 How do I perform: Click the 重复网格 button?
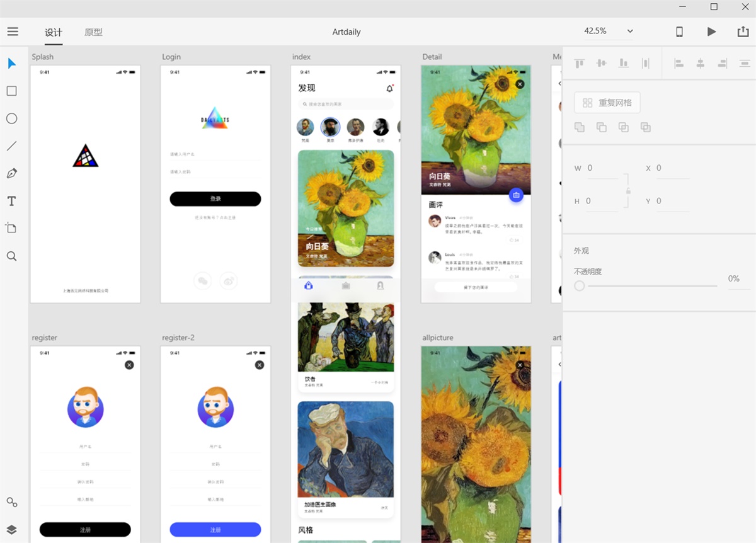coord(607,103)
